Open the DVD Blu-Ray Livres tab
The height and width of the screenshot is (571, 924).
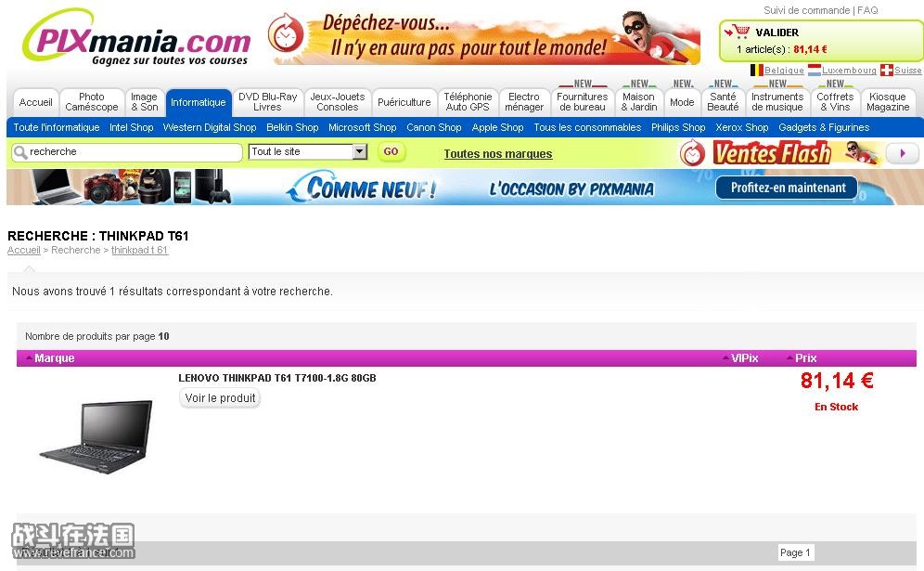point(267,102)
